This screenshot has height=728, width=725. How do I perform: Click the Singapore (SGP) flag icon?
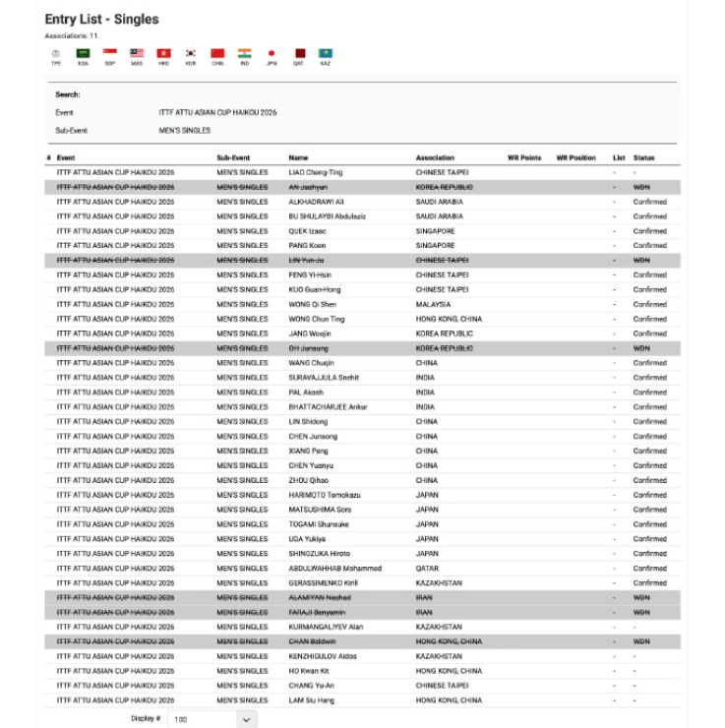pos(109,54)
